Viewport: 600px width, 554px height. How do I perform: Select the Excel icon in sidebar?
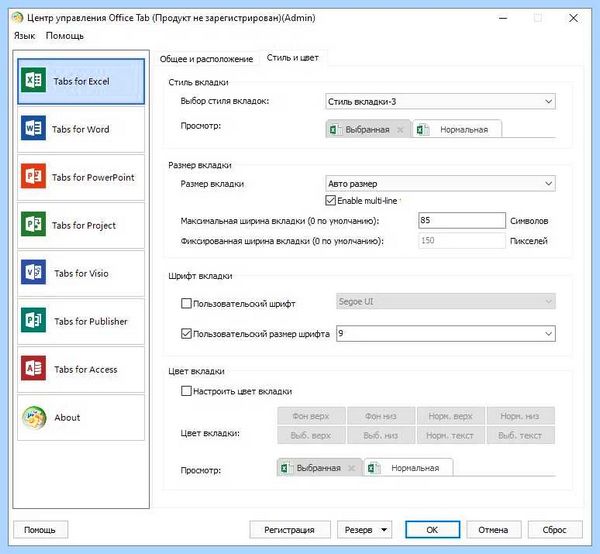34,80
